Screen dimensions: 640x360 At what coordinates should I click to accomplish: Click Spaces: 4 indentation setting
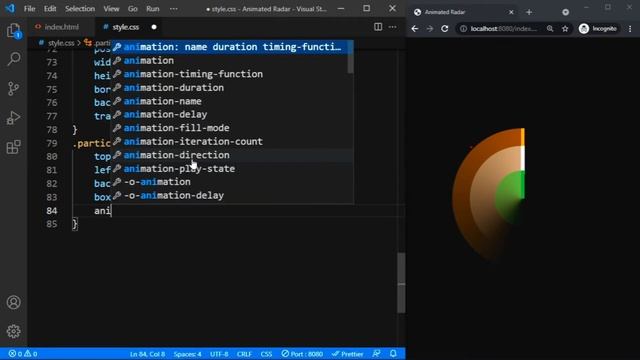pyautogui.click(x=187, y=354)
